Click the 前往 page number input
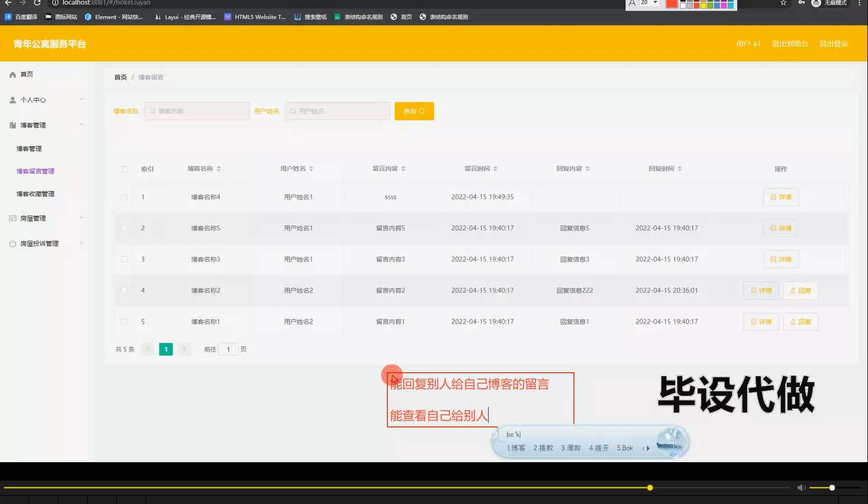868x504 pixels. point(228,349)
